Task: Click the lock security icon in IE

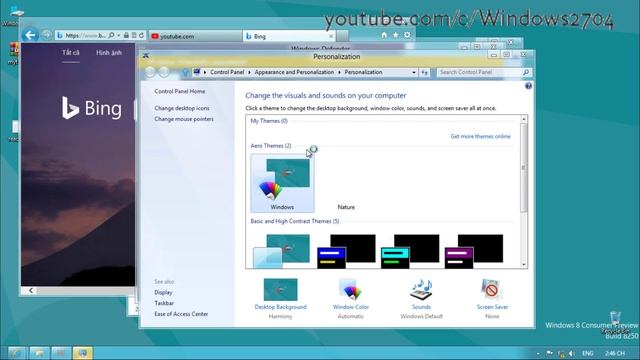Action: pos(126,36)
